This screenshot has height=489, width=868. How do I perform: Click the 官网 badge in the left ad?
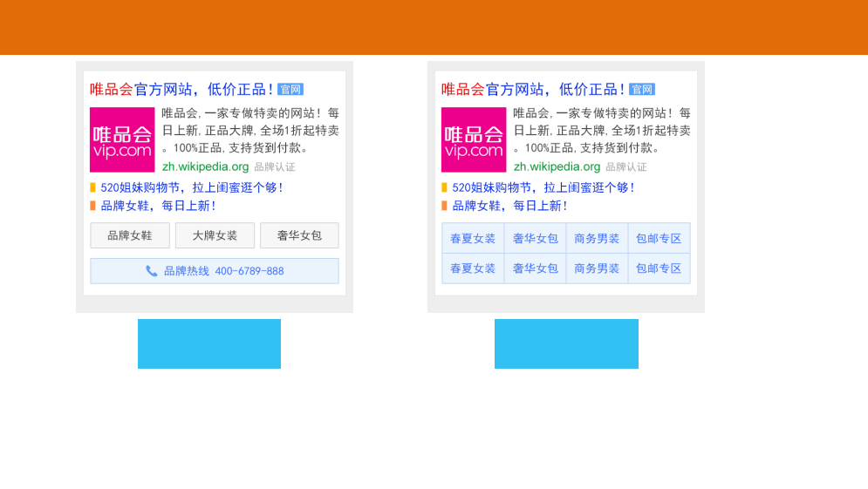[x=290, y=90]
